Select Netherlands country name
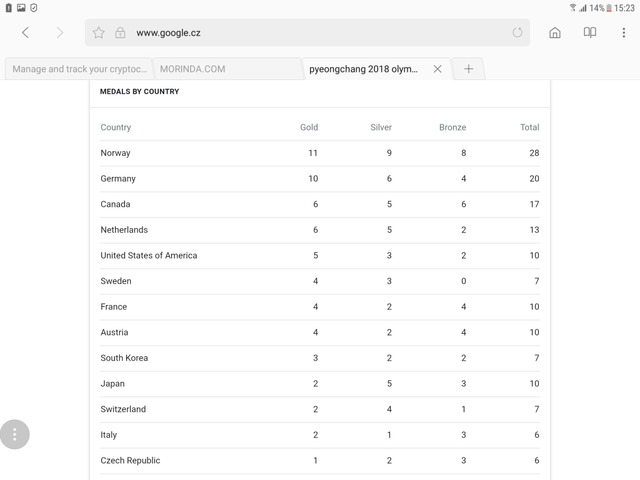The width and height of the screenshot is (640, 480). coord(124,230)
